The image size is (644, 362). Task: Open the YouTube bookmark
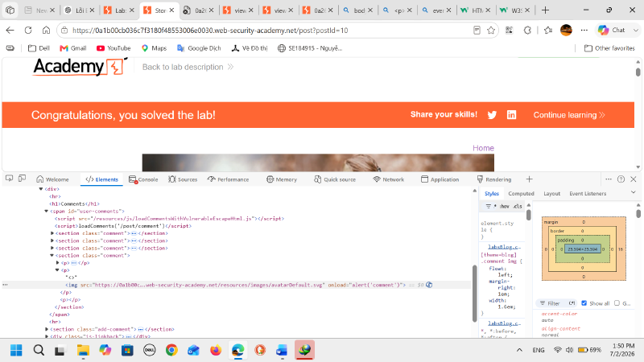pos(114,48)
